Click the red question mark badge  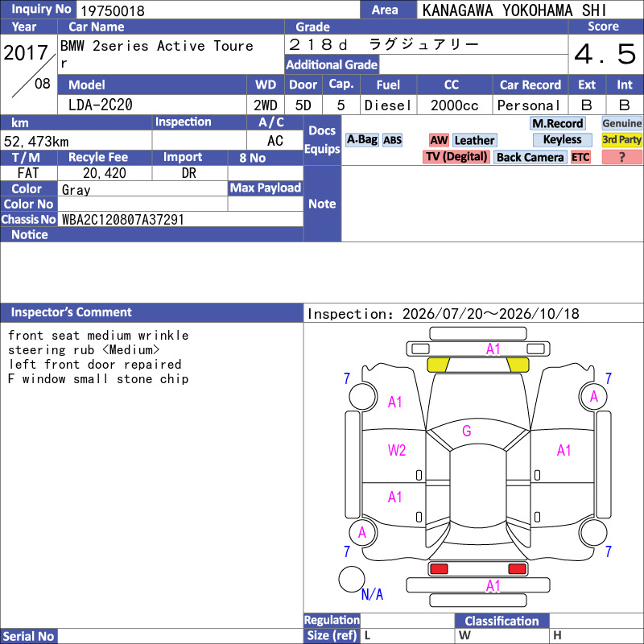pos(621,157)
